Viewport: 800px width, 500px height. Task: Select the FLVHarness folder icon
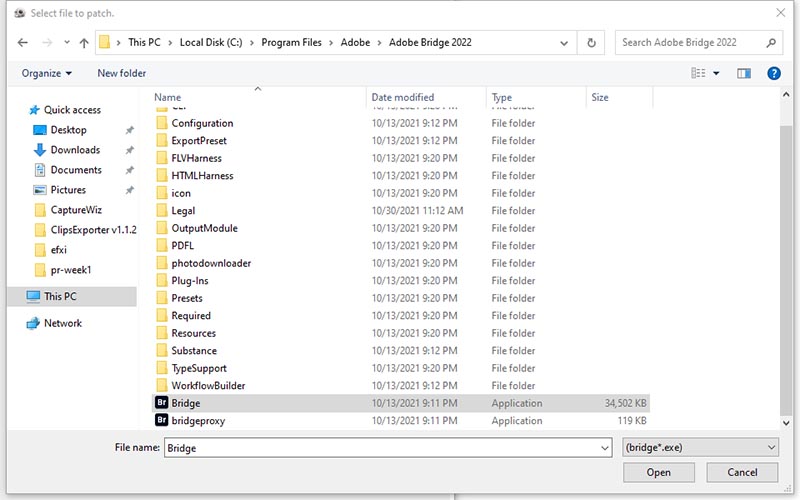[162, 158]
